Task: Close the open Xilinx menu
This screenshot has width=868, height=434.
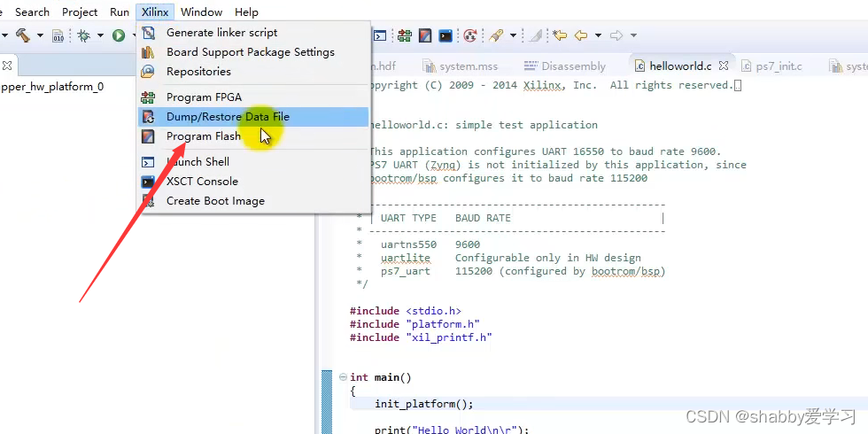Action: 155,12
